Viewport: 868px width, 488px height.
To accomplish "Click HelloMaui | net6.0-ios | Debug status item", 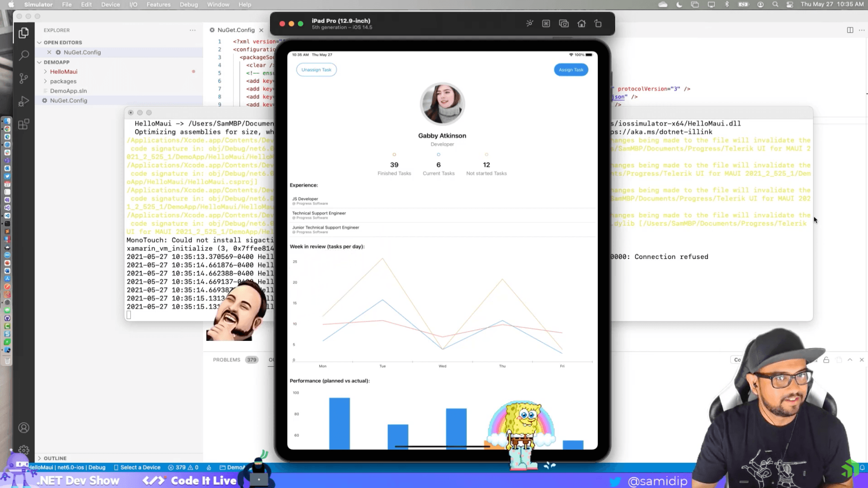I will [x=67, y=467].
